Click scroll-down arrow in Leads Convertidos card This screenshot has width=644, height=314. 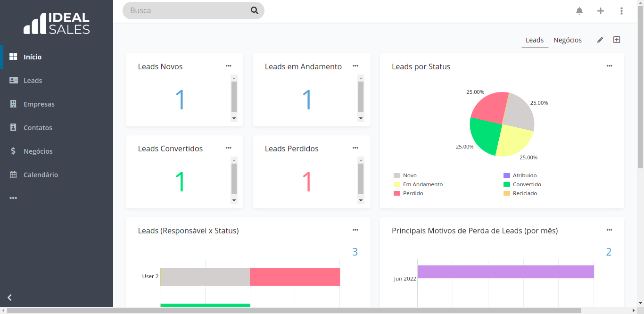(234, 200)
